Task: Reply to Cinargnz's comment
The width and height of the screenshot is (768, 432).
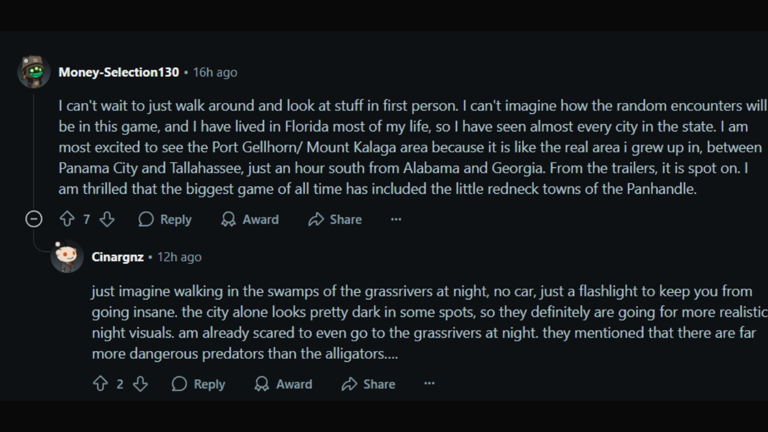Action: (x=198, y=384)
